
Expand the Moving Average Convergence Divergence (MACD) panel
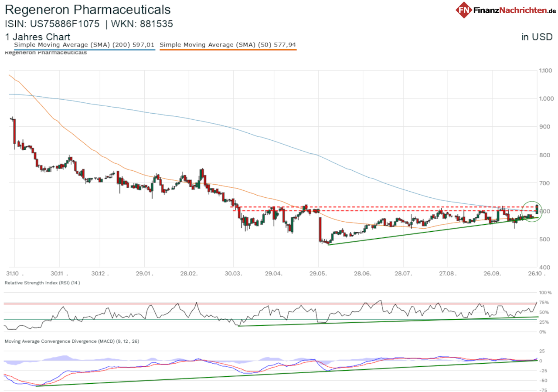[71, 341]
